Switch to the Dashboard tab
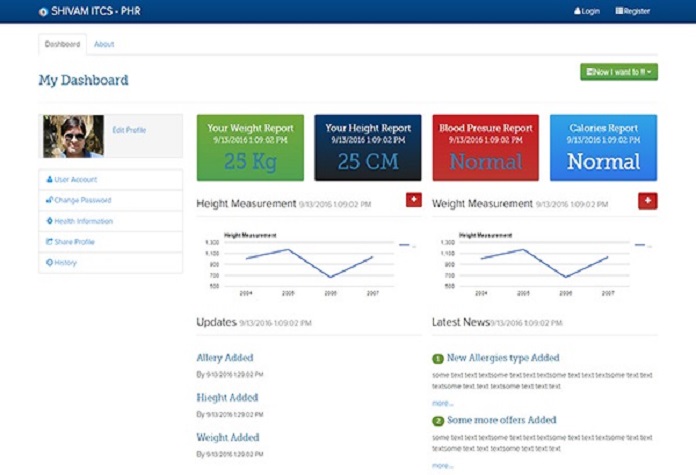 [x=62, y=44]
